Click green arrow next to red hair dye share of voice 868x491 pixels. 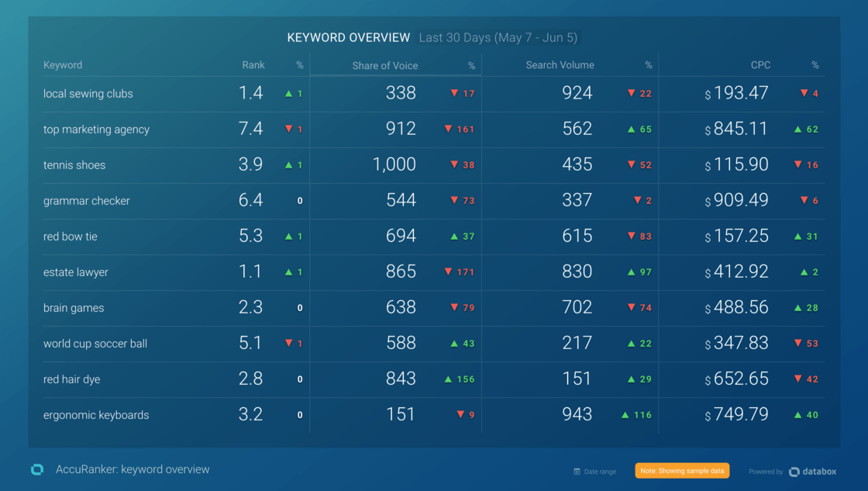[x=448, y=379]
